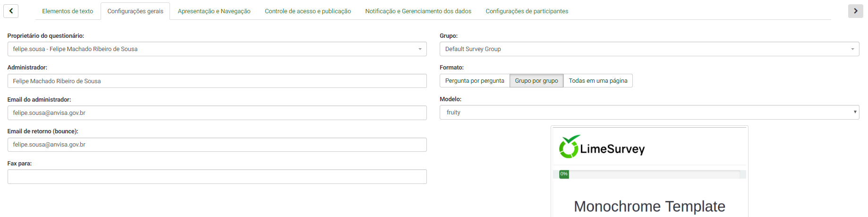The height and width of the screenshot is (217, 868).
Task: Select the Configurações gerais tab
Action: coord(135,11)
